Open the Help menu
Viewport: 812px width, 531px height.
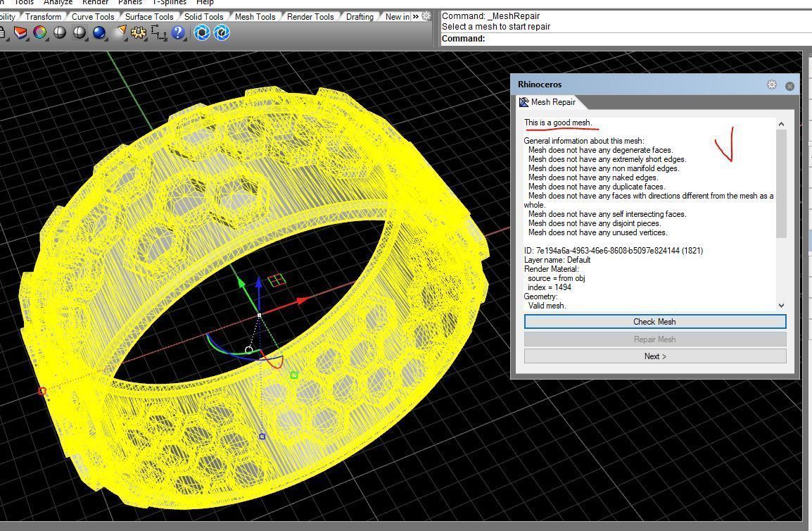[205, 3]
